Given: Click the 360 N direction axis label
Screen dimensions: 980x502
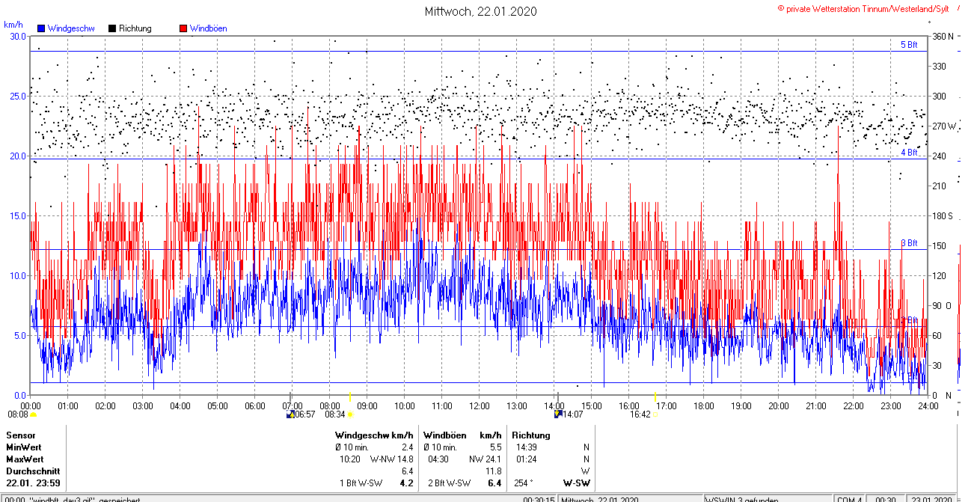Looking at the screenshot, I should click(943, 36).
